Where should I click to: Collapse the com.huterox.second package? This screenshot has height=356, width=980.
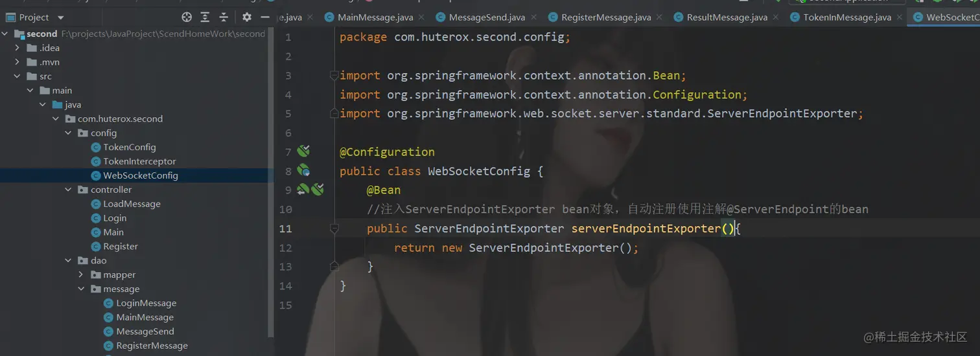56,119
